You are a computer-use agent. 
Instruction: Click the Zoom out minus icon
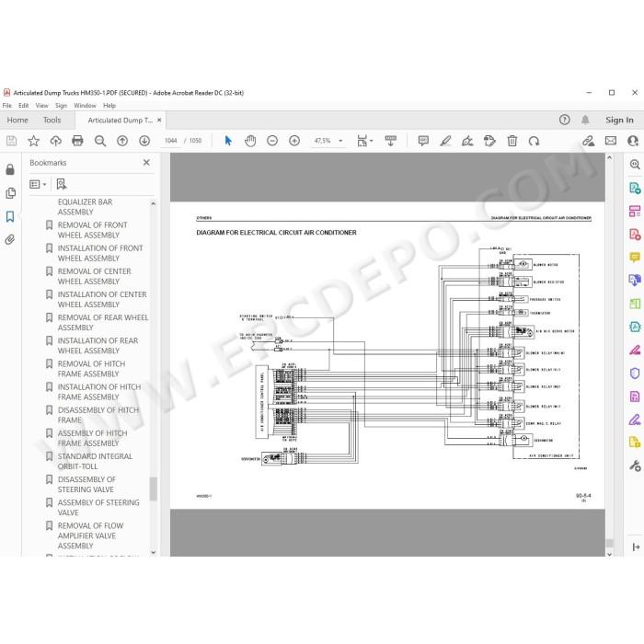coord(272,141)
